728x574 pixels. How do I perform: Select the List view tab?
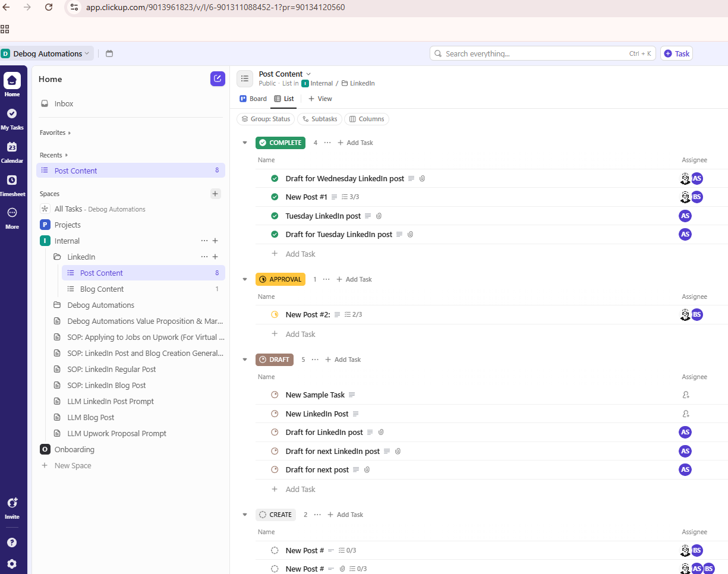[284, 99]
